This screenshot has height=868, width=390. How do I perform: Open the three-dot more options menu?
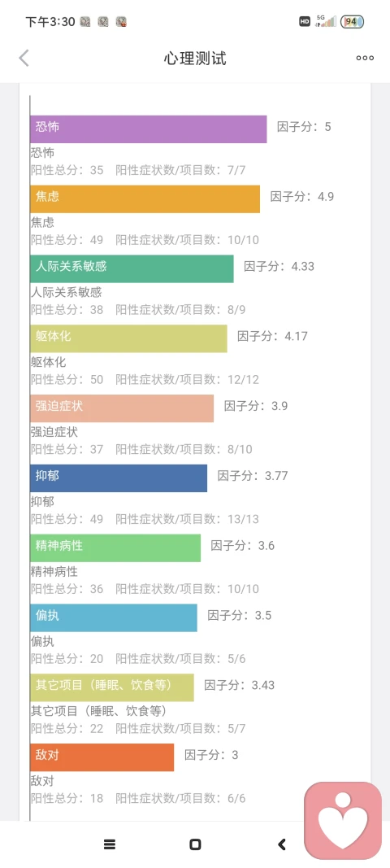[365, 58]
